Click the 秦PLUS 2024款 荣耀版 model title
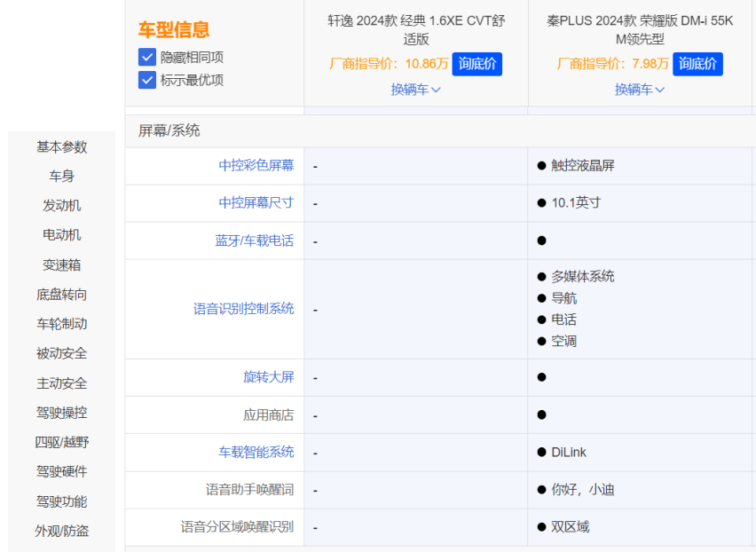This screenshot has width=756, height=552. 640,30
